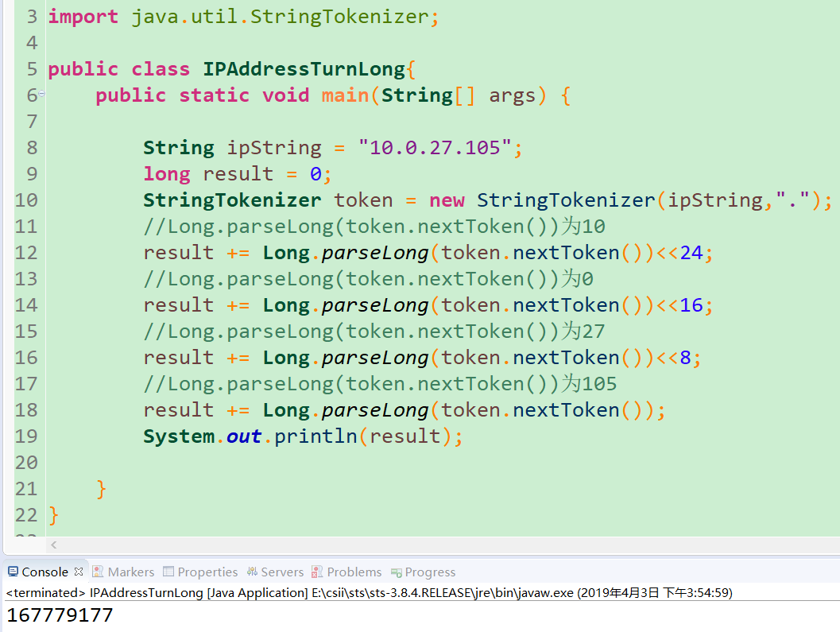The image size is (840, 632).
Task: Click line number 19 in the gutter
Action: click(26, 436)
